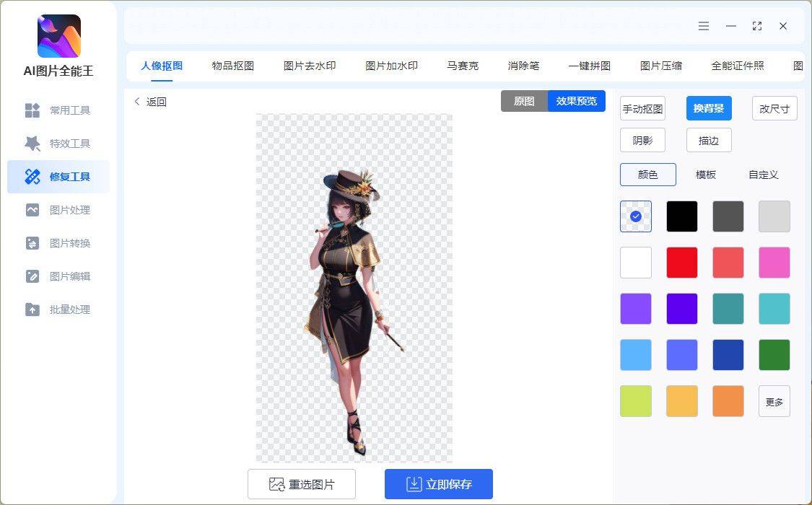Switch to the 全能证件照 tab
812x505 pixels.
[x=738, y=66]
